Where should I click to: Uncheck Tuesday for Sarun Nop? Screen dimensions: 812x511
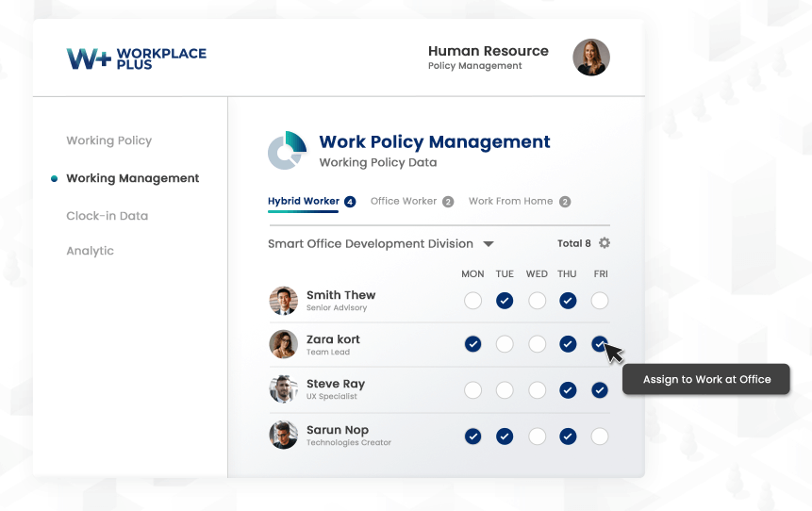coord(505,436)
